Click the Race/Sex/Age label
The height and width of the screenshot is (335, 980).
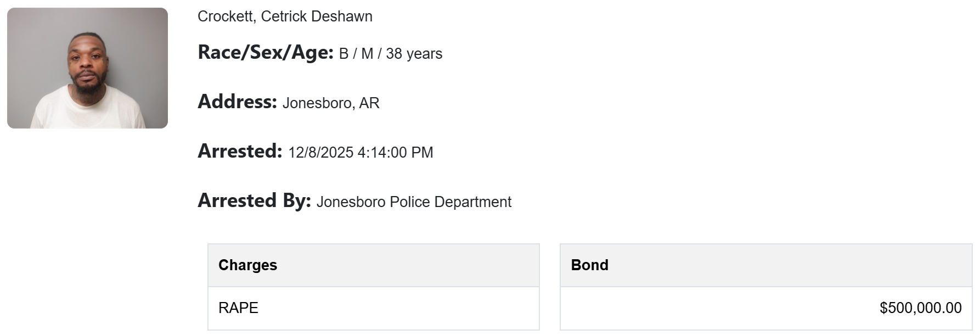click(x=266, y=53)
